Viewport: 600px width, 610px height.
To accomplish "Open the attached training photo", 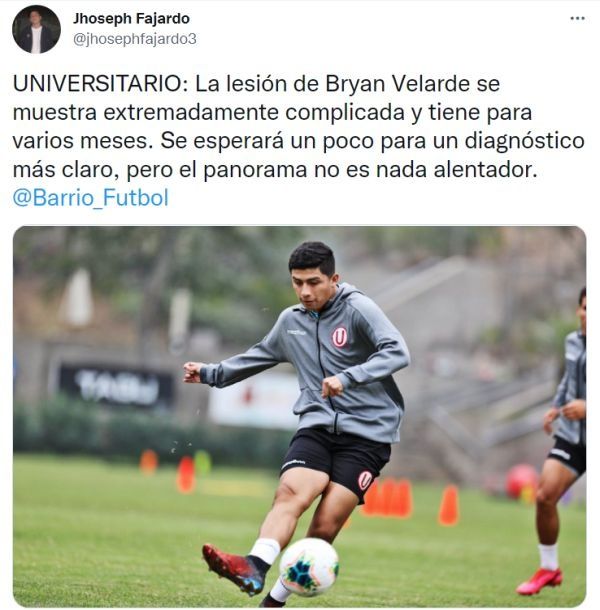I will 300,416.
